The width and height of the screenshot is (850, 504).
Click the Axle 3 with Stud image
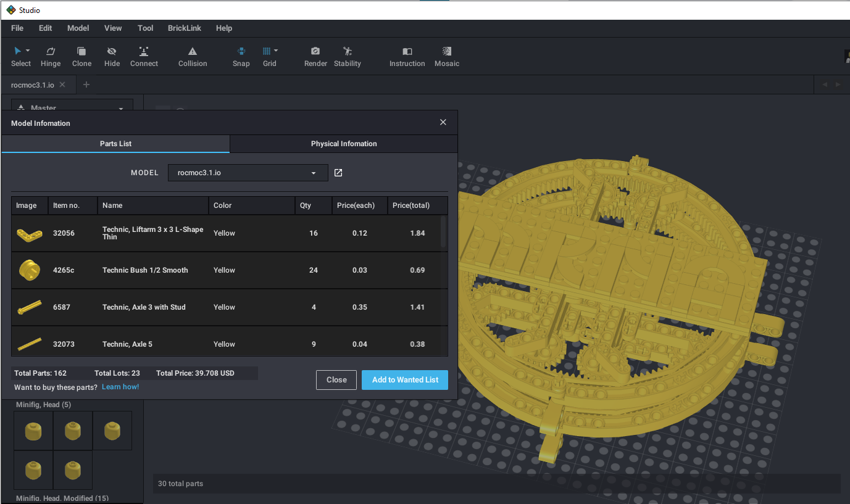(29, 307)
